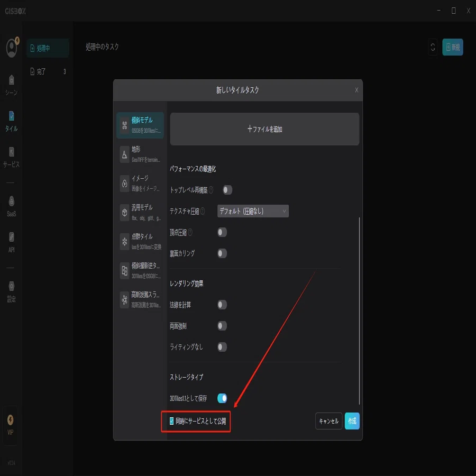Click the dialog vertical scrollbar
The width and height of the screenshot is (476, 476).
360,311
